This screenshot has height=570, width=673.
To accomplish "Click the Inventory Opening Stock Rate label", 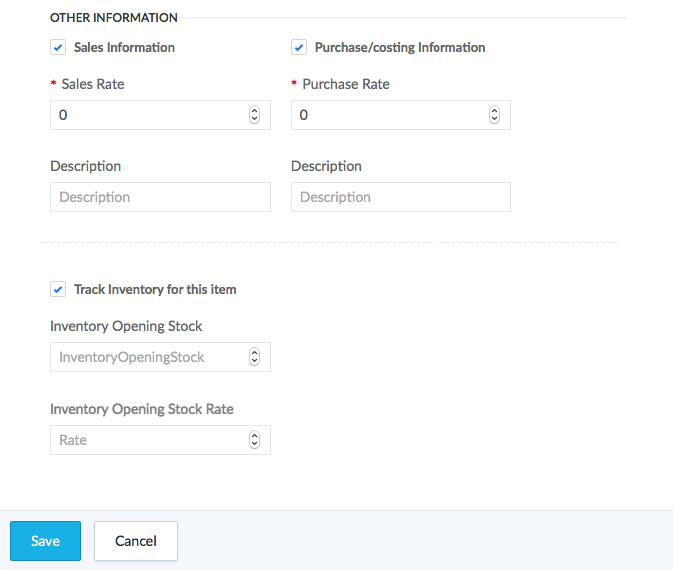I will 142,409.
